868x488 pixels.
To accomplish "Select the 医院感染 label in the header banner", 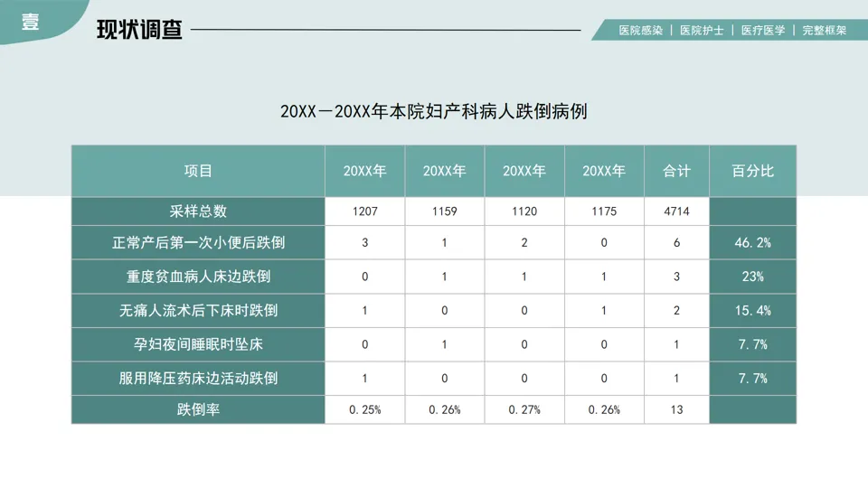I will pos(640,31).
